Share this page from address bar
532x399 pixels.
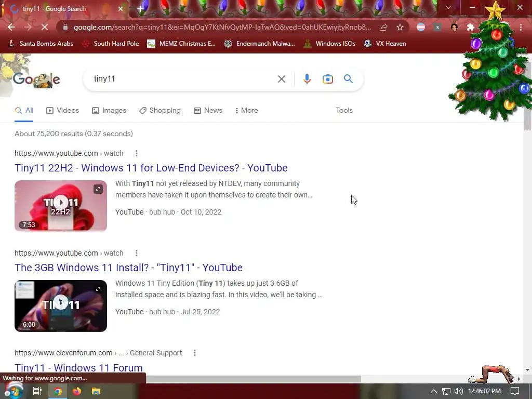pyautogui.click(x=383, y=27)
